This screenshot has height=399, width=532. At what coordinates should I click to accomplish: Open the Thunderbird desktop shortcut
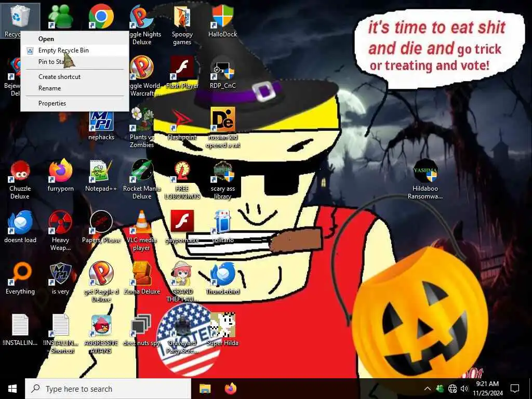222,278
